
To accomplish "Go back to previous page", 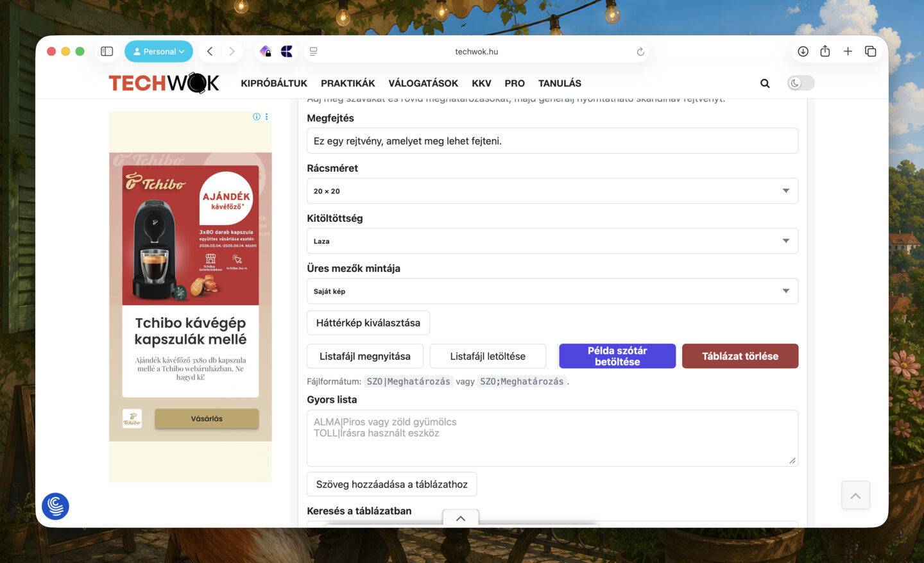I will point(210,51).
